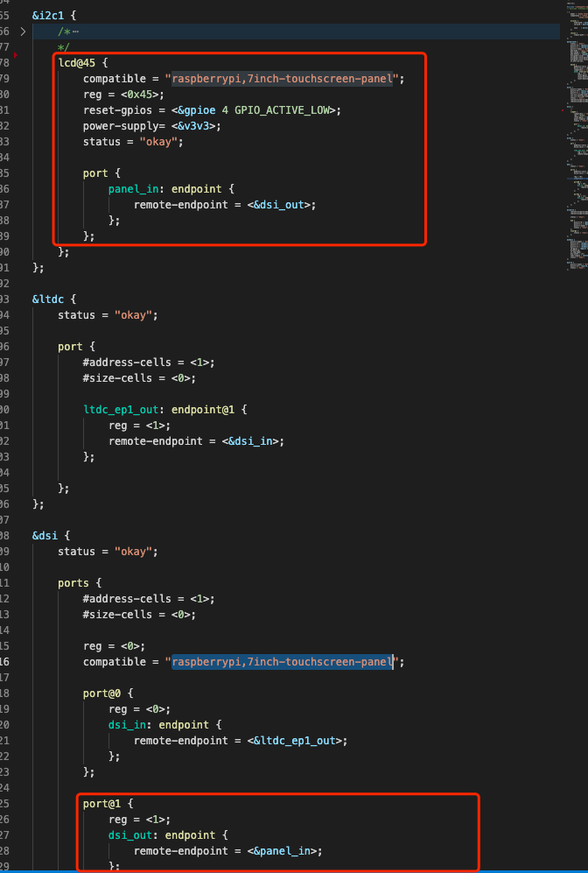The height and width of the screenshot is (873, 588).
Task: Click the port@0 node name
Action: pos(101,693)
